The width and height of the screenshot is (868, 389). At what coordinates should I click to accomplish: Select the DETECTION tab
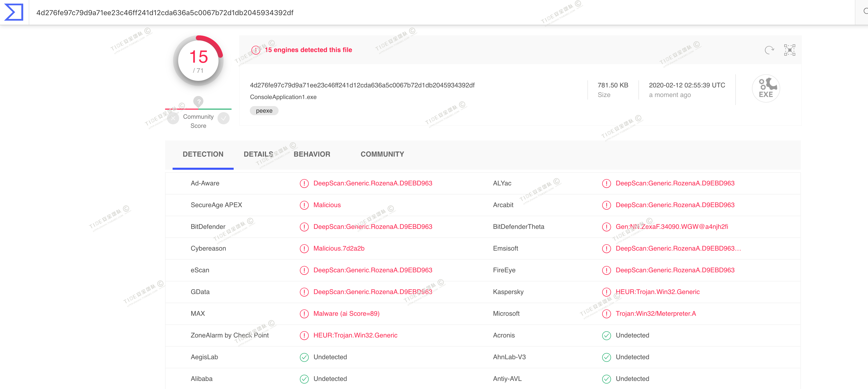pyautogui.click(x=203, y=154)
